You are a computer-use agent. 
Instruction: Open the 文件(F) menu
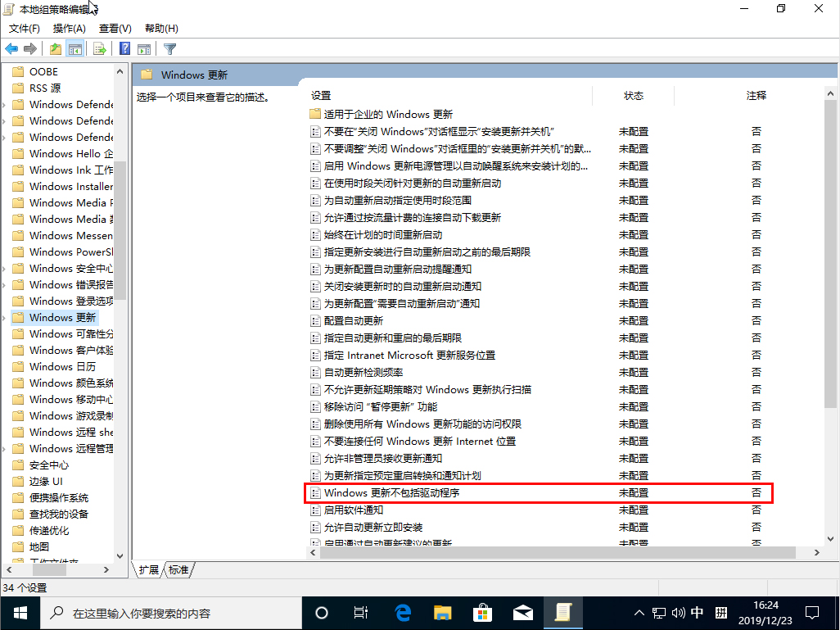[x=25, y=28]
